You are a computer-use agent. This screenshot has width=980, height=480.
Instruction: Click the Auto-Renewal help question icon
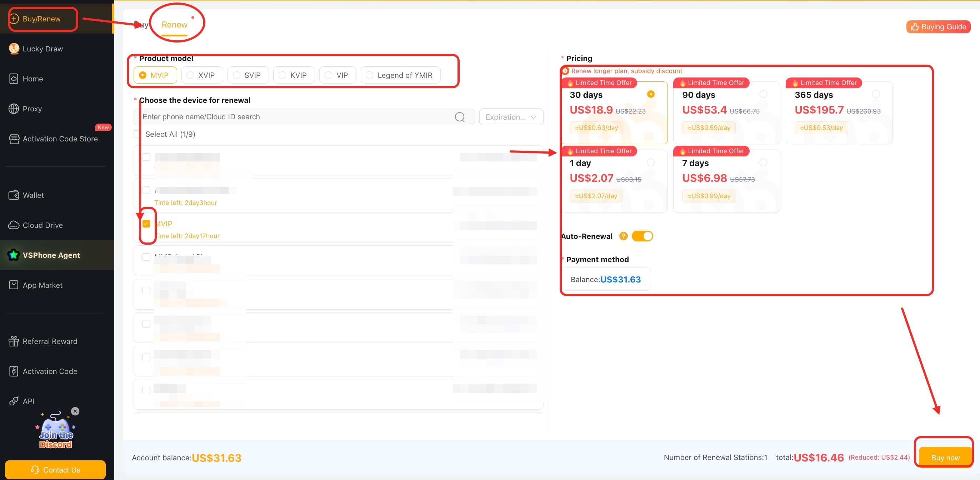623,236
